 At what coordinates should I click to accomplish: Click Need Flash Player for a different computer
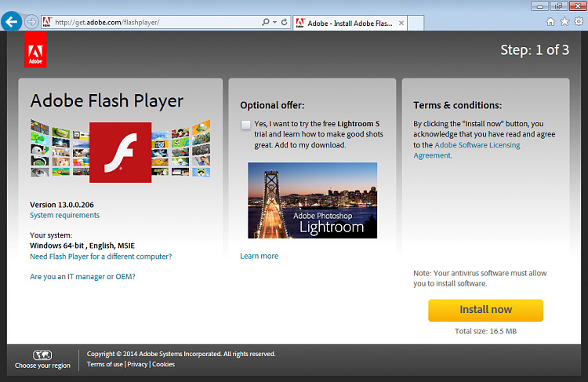click(100, 256)
